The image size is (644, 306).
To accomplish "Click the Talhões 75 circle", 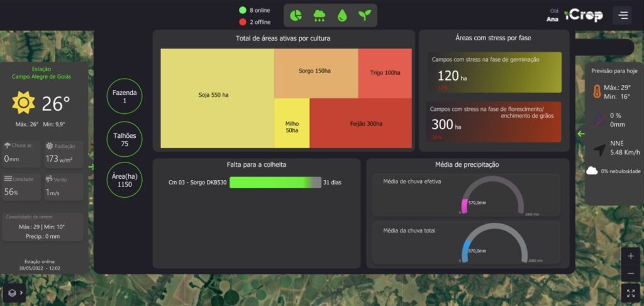I will click(125, 139).
